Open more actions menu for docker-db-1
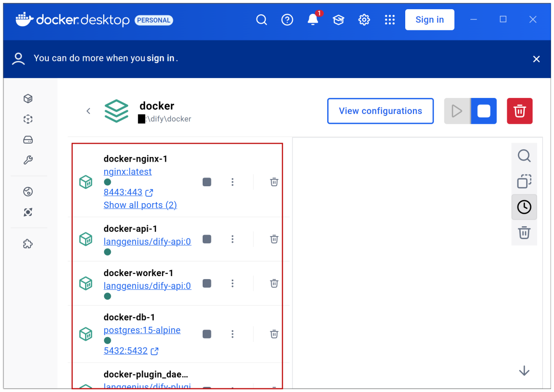 coord(232,334)
